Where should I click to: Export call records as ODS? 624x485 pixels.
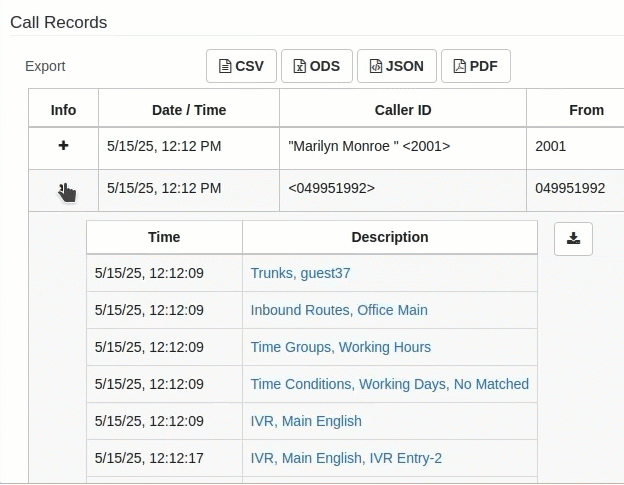(317, 66)
